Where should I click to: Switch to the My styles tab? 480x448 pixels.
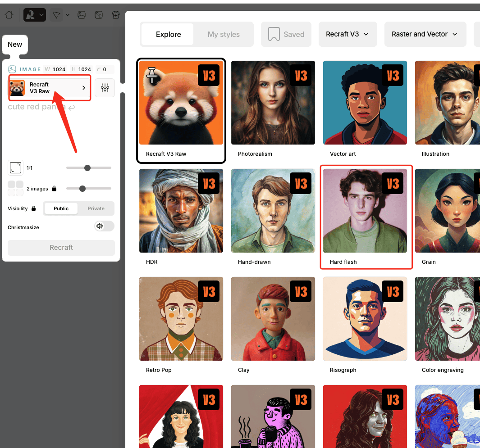pos(224,34)
